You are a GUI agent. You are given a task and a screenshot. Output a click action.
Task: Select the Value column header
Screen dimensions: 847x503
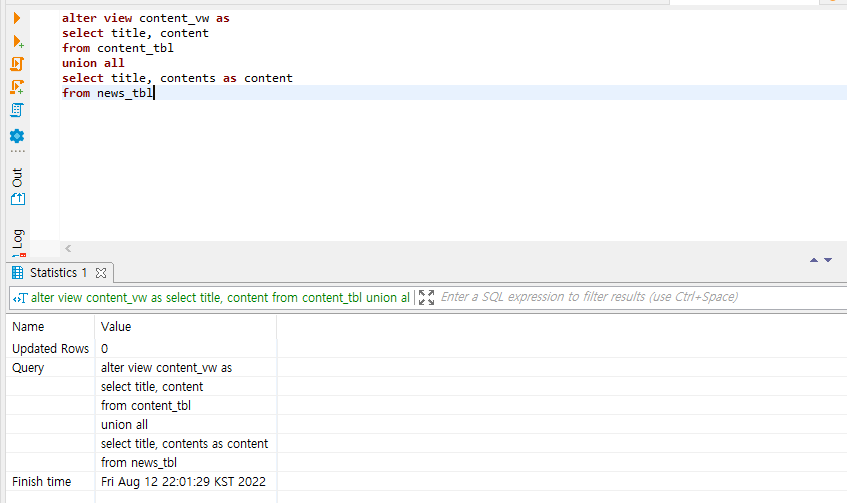click(x=116, y=327)
